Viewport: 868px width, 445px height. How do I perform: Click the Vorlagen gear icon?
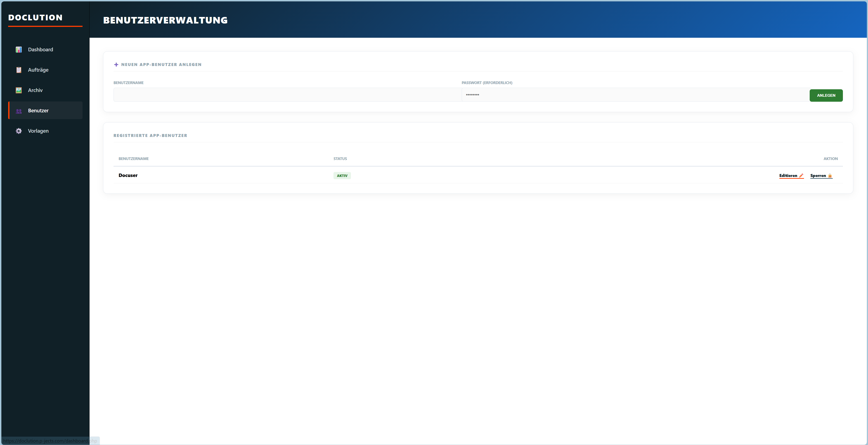click(x=19, y=131)
